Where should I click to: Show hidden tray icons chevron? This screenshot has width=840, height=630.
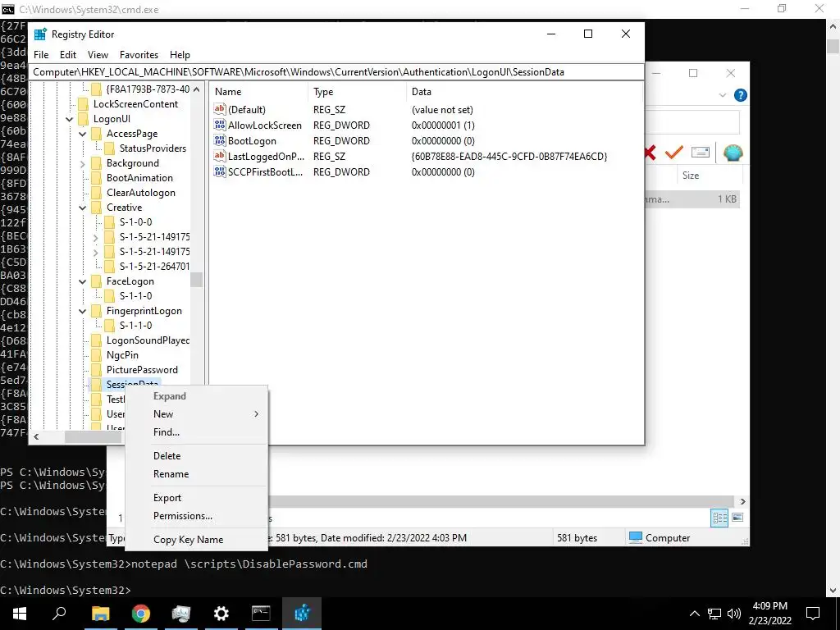[694, 614]
